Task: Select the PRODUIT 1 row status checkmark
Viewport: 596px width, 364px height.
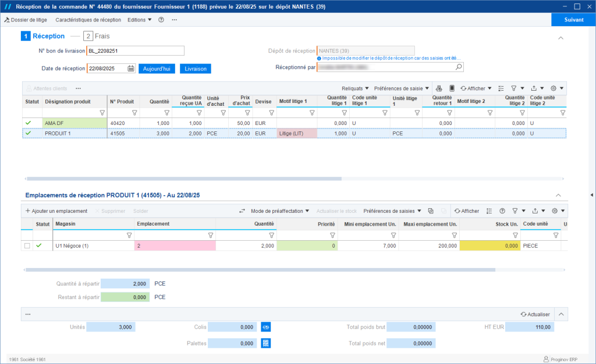Action: tap(28, 133)
